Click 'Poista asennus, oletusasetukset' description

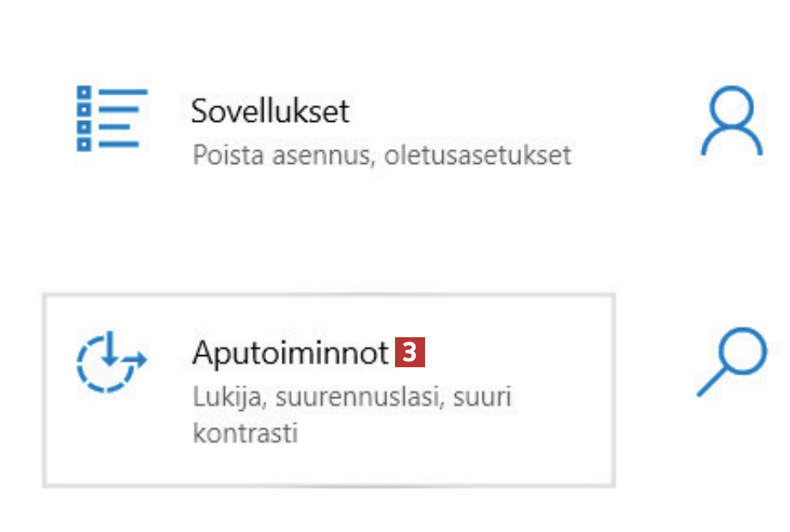[x=381, y=156]
